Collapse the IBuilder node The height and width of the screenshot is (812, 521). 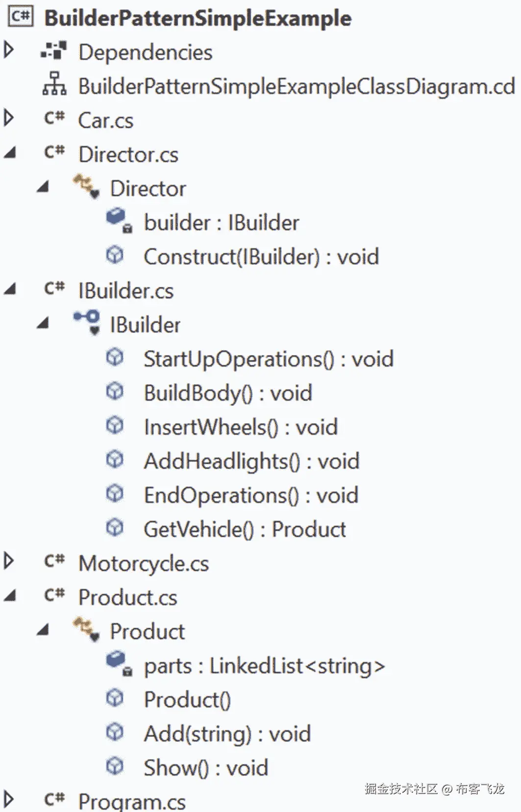coord(43,323)
